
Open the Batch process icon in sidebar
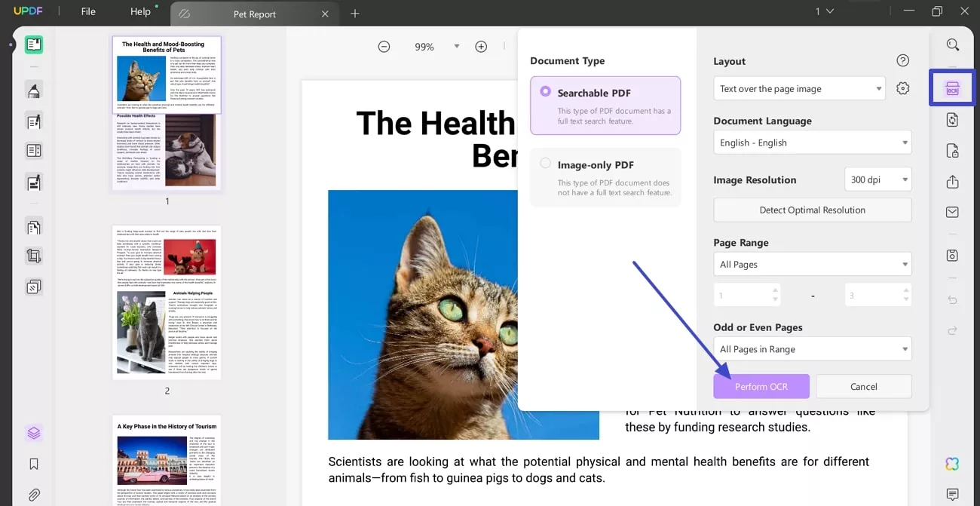click(x=34, y=287)
